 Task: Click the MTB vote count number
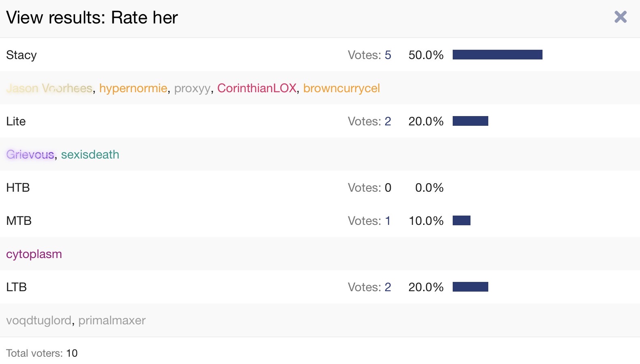388,221
